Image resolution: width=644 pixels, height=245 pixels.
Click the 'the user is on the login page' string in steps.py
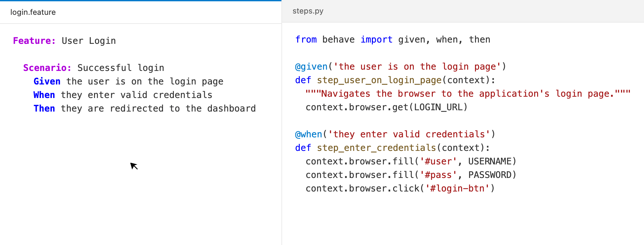[417, 66]
